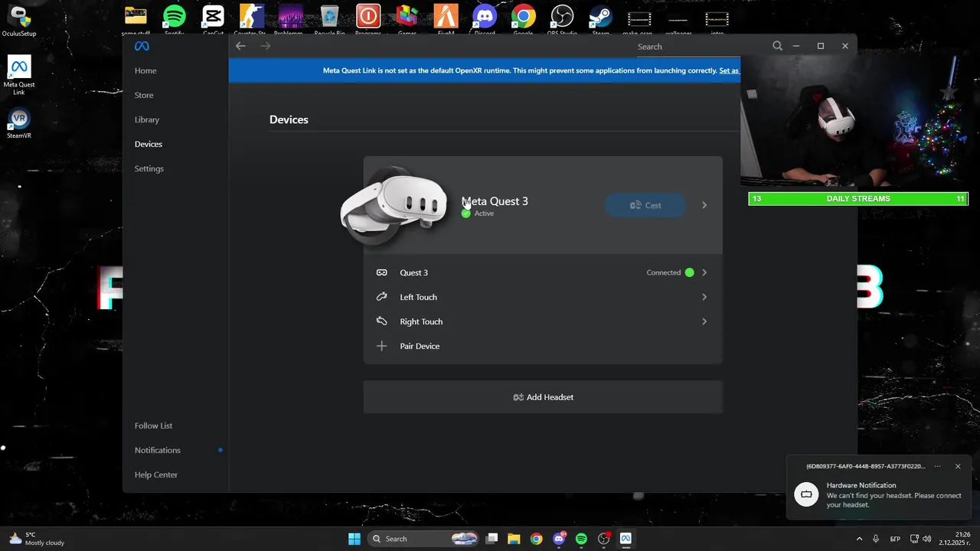Open the weather widget in the taskbar
This screenshot has height=551, width=980.
(36, 539)
